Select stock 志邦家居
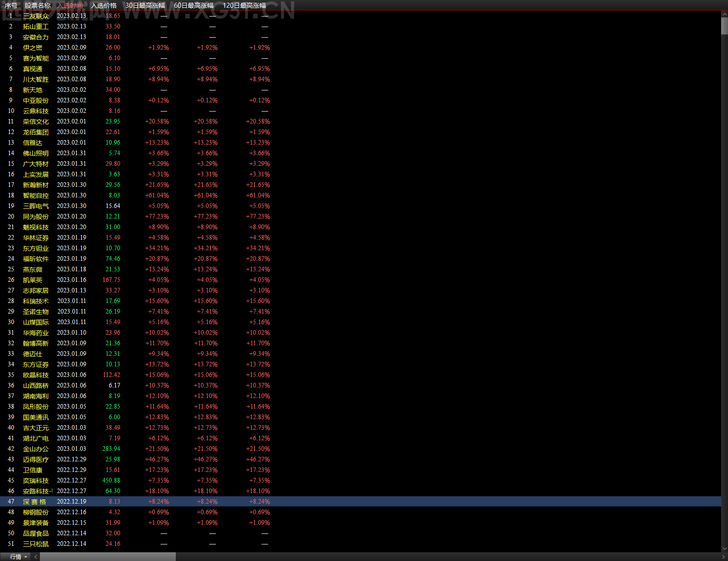 click(x=36, y=291)
